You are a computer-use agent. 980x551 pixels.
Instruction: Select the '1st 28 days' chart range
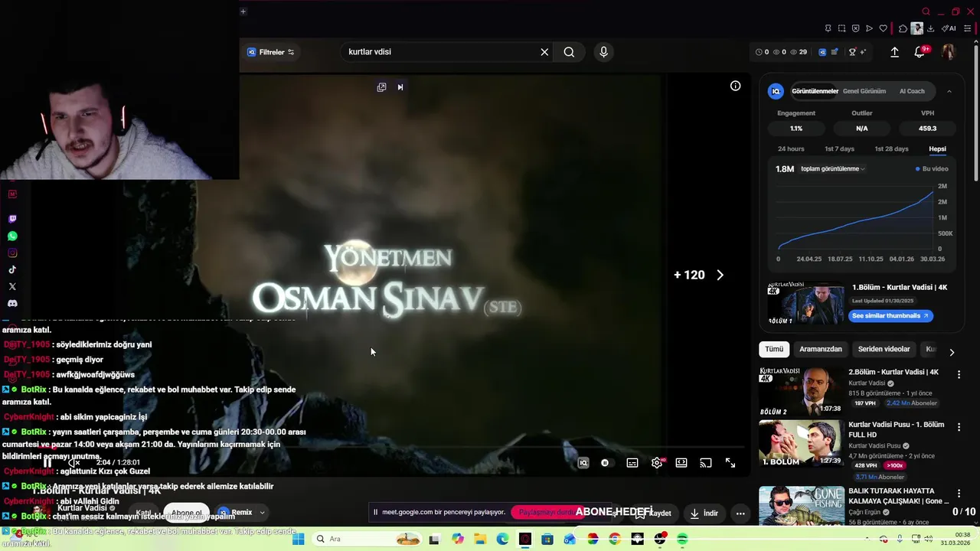pyautogui.click(x=891, y=148)
